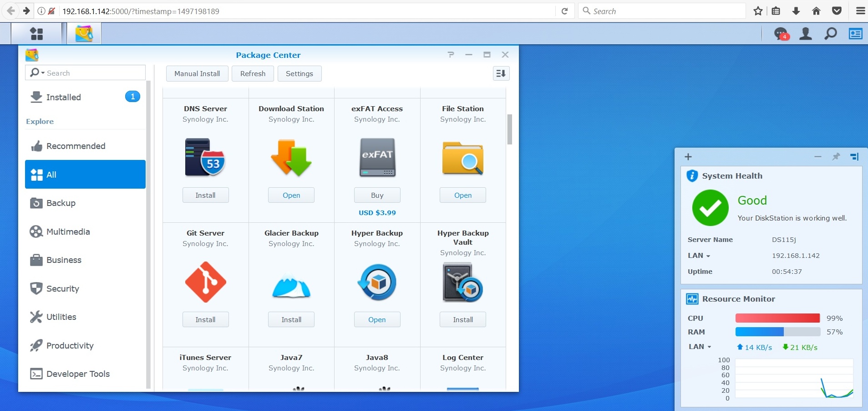Image resolution: width=868 pixels, height=411 pixels.
Task: Open the browser hamburger menu
Action: click(x=860, y=11)
